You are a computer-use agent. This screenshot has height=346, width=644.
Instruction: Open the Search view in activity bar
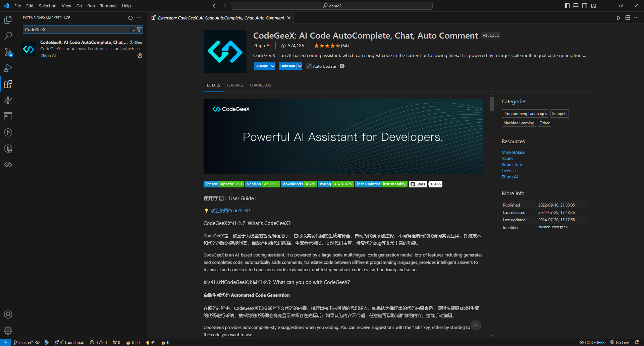[x=8, y=36]
